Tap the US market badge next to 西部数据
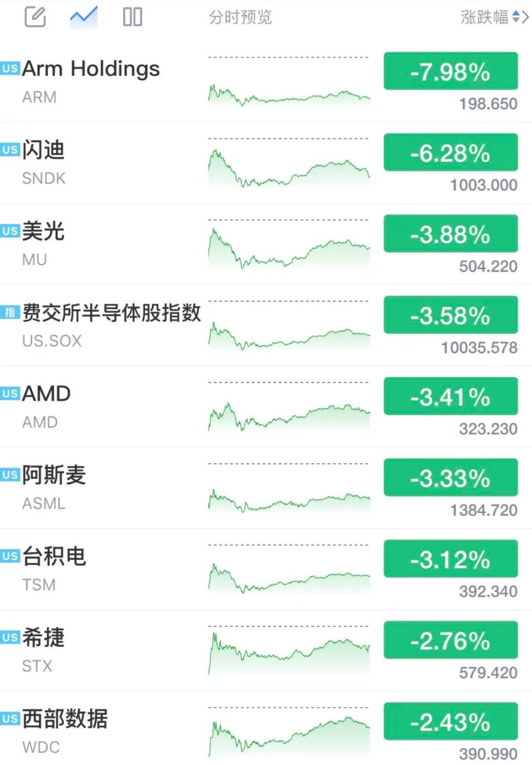The image size is (532, 765). (10, 719)
